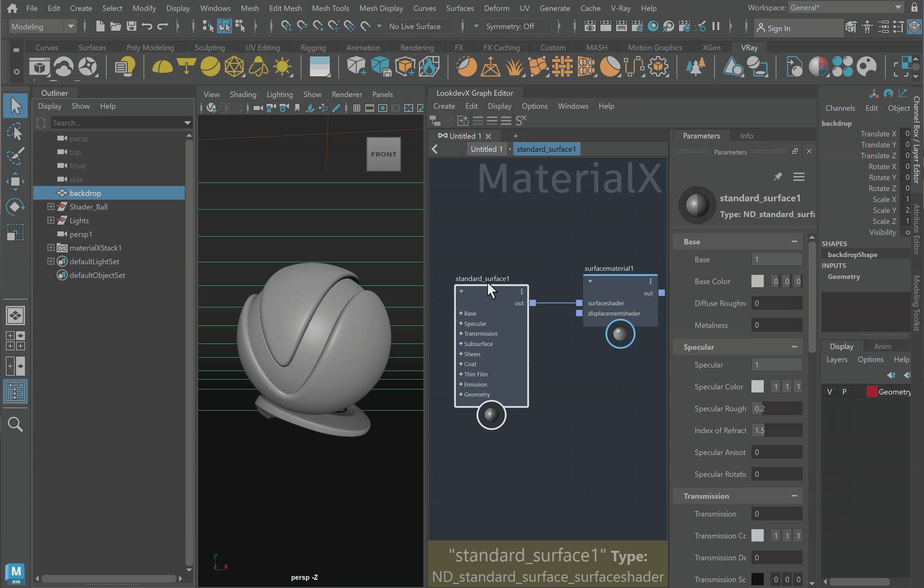The image size is (924, 588).
Task: Expand the Transmission group on standard_surface1 node
Action: click(461, 334)
